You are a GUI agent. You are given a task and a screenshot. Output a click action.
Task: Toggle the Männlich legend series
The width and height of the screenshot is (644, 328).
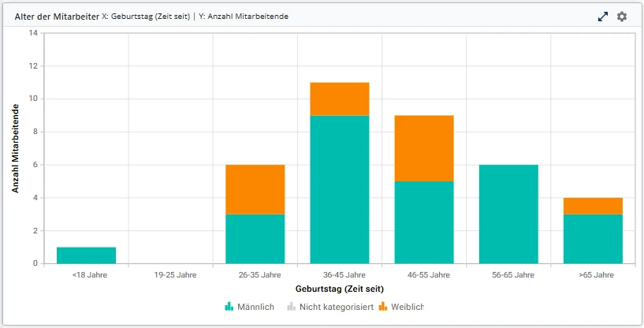(249, 307)
